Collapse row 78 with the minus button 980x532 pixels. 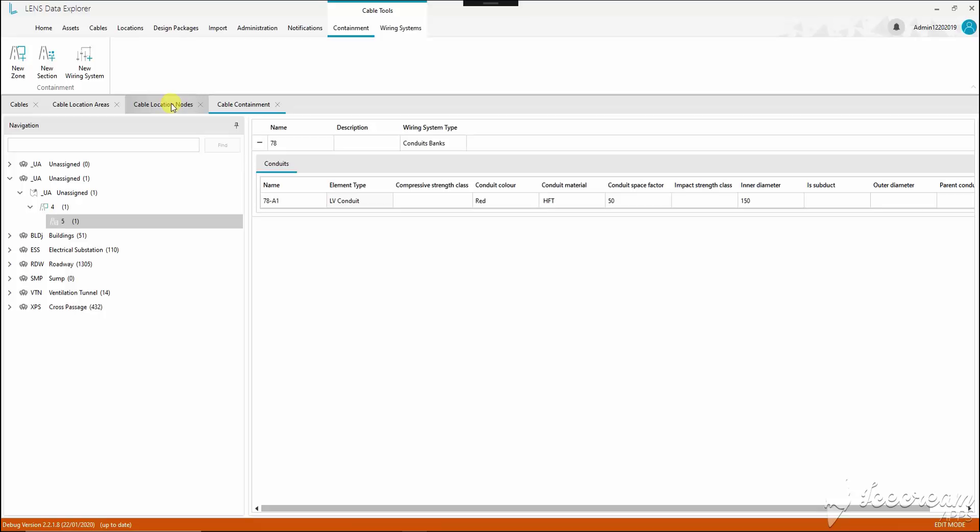pos(260,143)
